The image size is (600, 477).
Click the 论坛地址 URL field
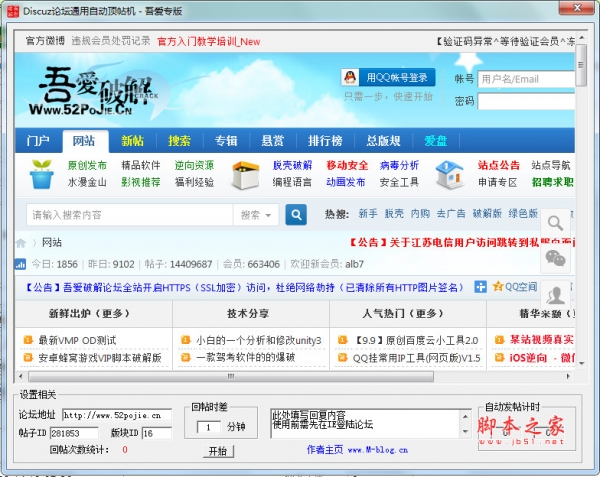coord(117,415)
